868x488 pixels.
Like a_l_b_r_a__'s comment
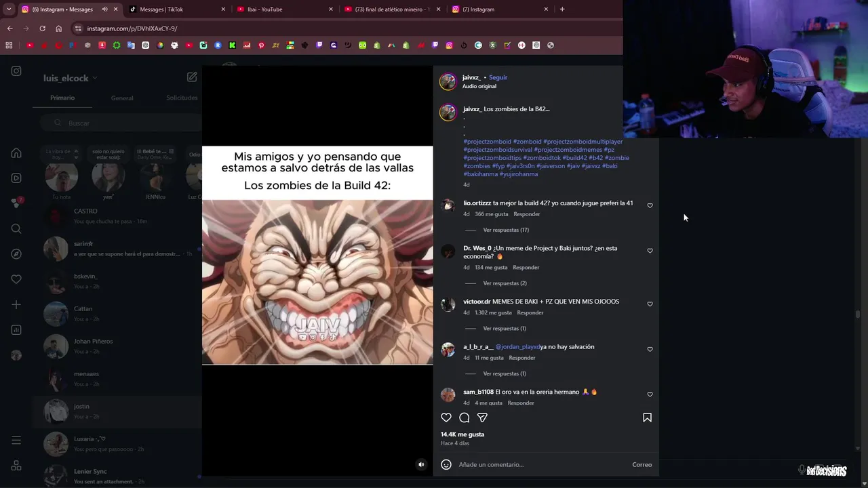[650, 349]
